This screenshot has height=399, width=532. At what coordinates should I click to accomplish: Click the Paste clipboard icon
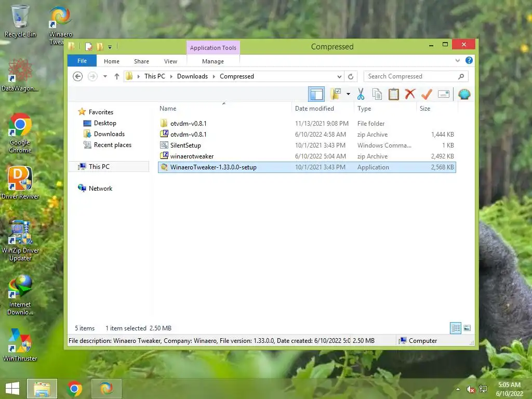tap(394, 94)
